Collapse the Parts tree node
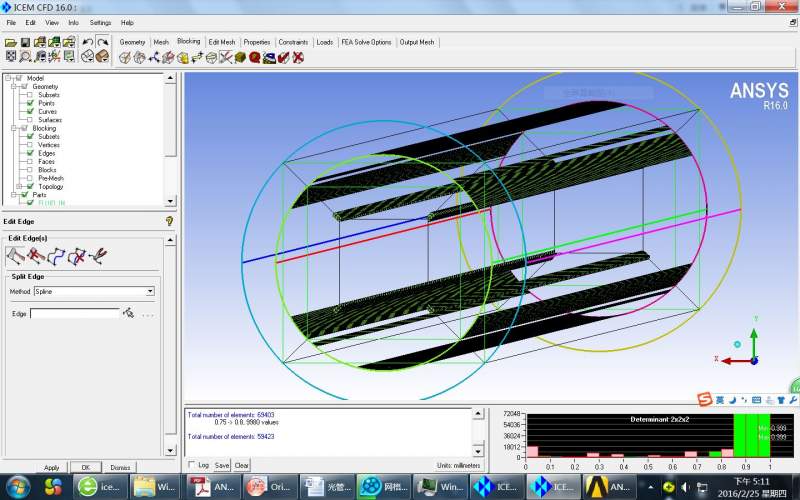This screenshot has height=500, width=800. [x=14, y=195]
